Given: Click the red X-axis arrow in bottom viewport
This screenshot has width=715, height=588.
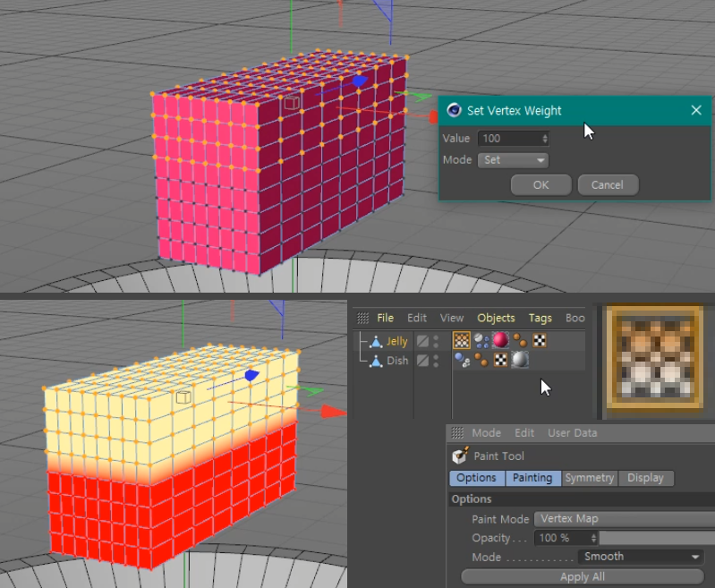Looking at the screenshot, I should coord(333,411).
